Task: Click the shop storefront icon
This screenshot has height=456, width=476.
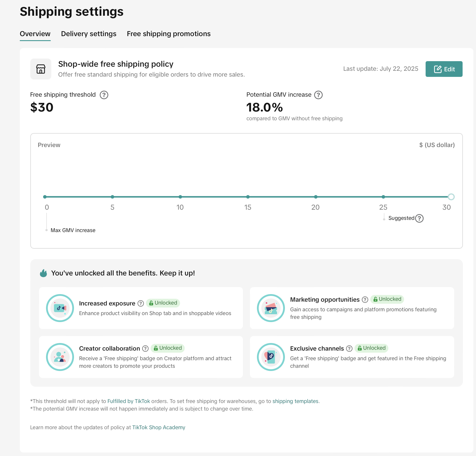Action: click(41, 69)
